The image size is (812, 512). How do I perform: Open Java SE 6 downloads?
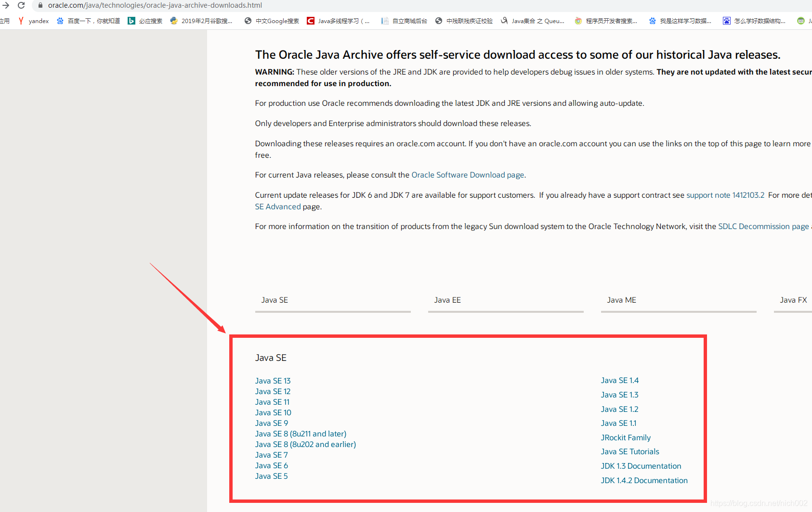[272, 466]
